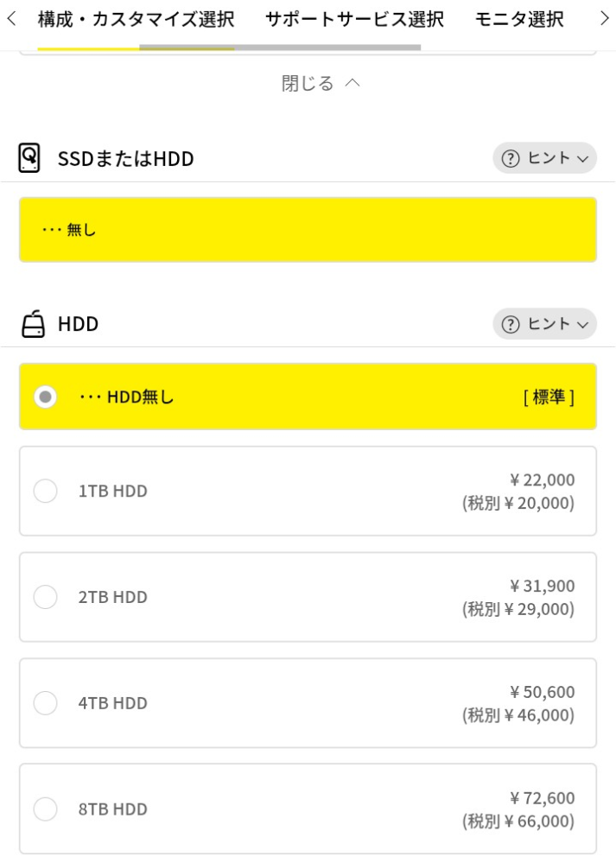Choose the 8TB HDD radio option

[45, 809]
